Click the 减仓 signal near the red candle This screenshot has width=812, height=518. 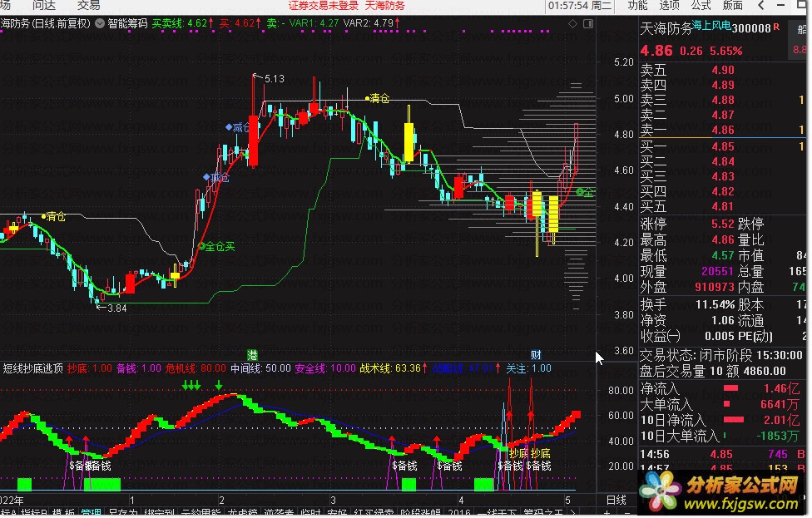(x=238, y=127)
